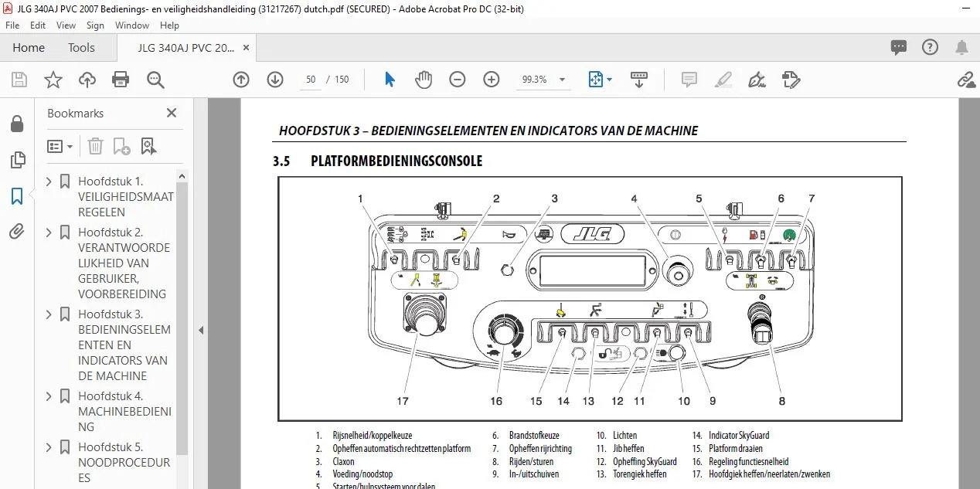Save the file with the floppy disk icon
980x489 pixels.
coord(19,80)
